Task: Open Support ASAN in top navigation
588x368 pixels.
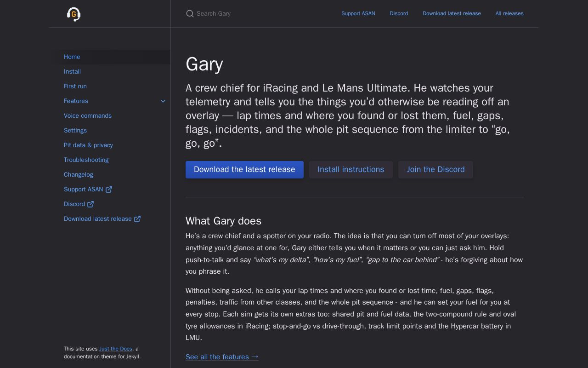Action: 358,14
